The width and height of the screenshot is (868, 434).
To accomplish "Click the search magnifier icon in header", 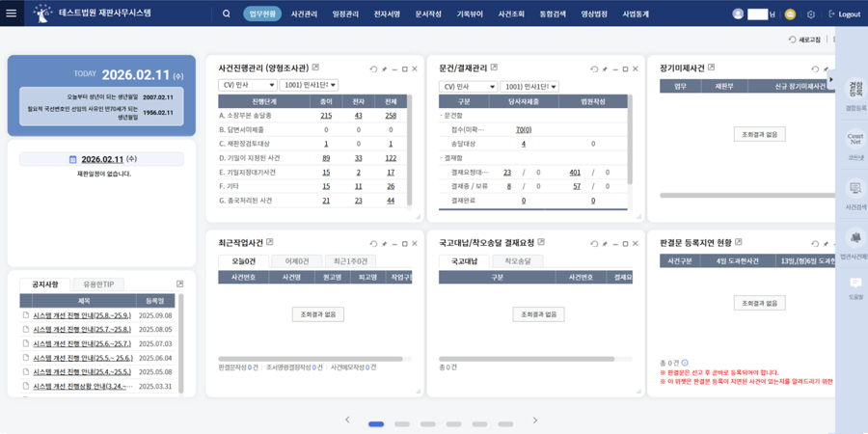I will tap(227, 14).
